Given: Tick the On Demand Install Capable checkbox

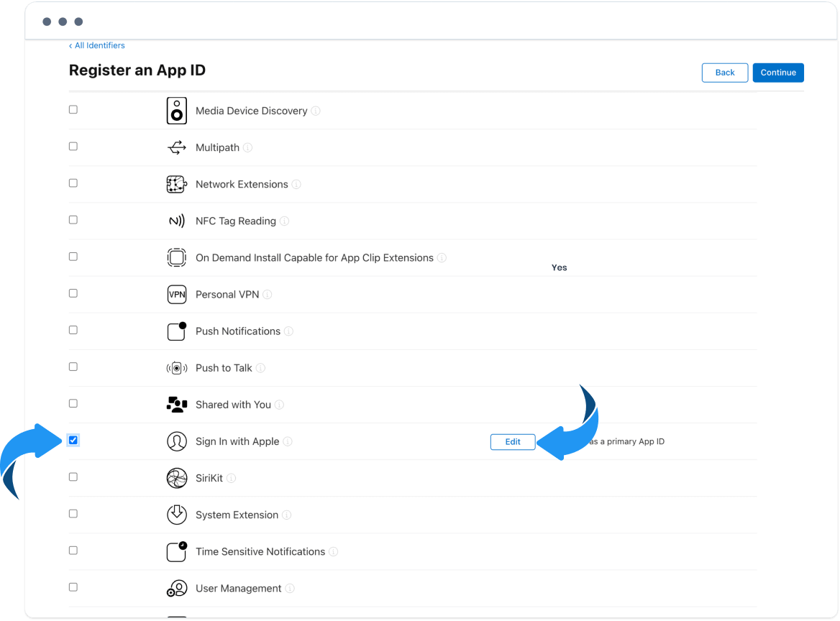Looking at the screenshot, I should [73, 257].
